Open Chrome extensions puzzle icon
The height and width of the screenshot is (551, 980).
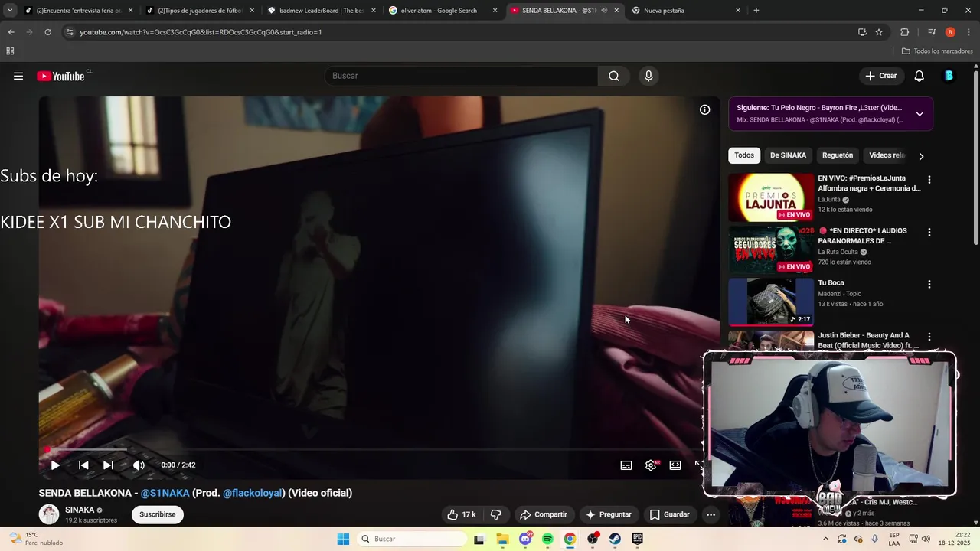click(x=905, y=32)
